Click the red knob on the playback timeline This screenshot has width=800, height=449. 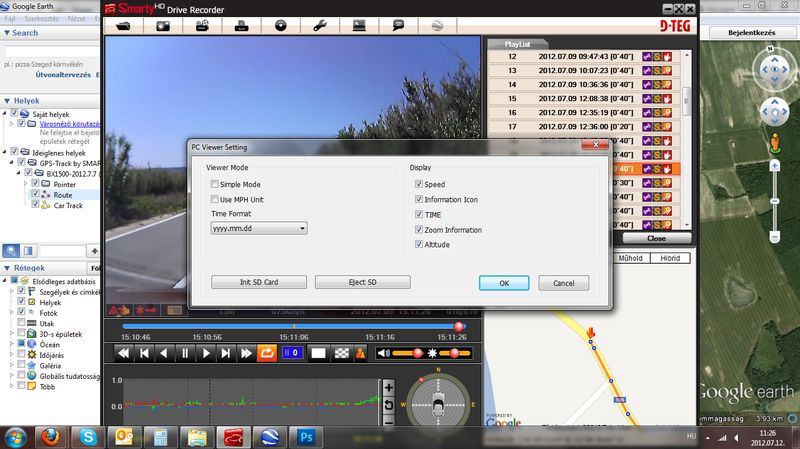click(x=460, y=326)
